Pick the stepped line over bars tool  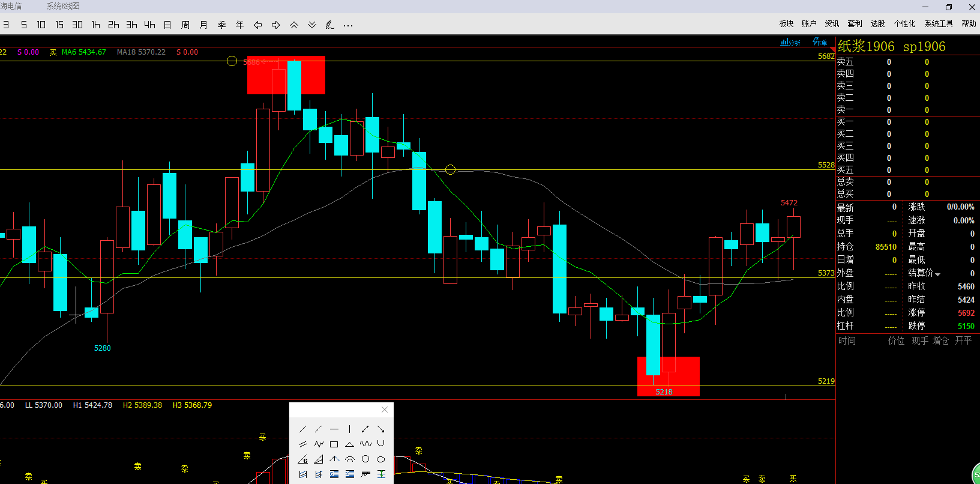click(x=365, y=474)
